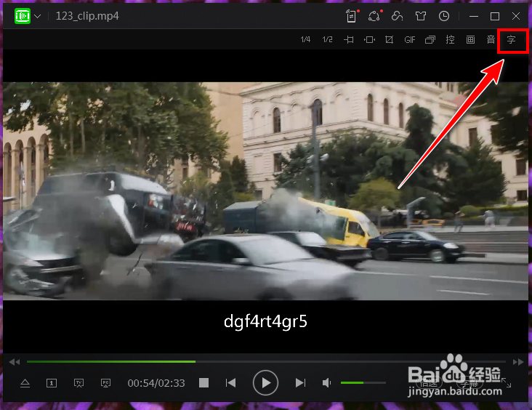This screenshot has width=532, height=410.
Task: Click the fit-window rectangle icon
Action: (x=369, y=40)
